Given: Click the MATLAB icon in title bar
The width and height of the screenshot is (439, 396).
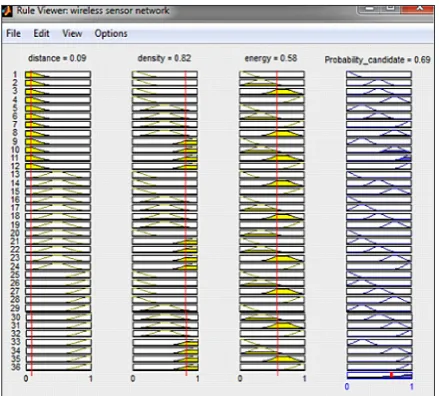Looking at the screenshot, I should pyautogui.click(x=7, y=11).
